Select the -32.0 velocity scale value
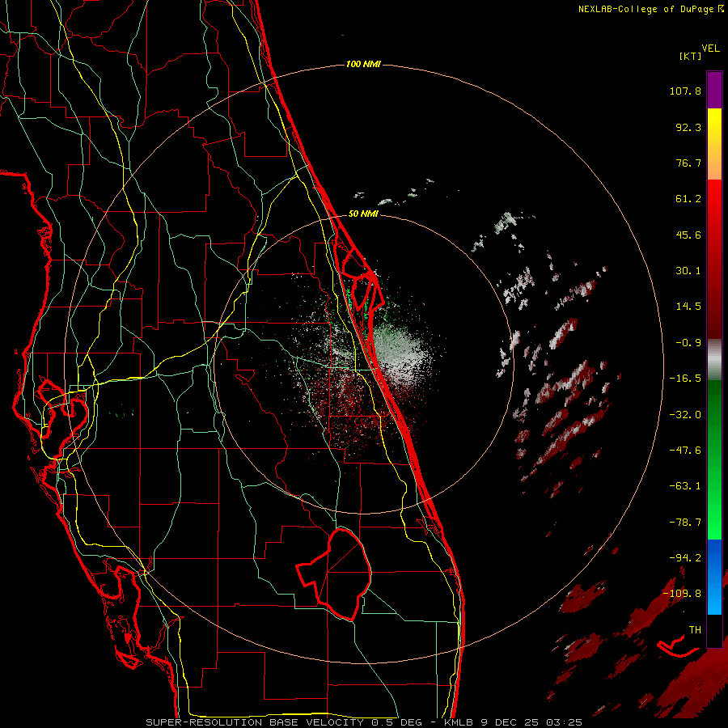Screen dimensions: 728x728 tap(685, 414)
